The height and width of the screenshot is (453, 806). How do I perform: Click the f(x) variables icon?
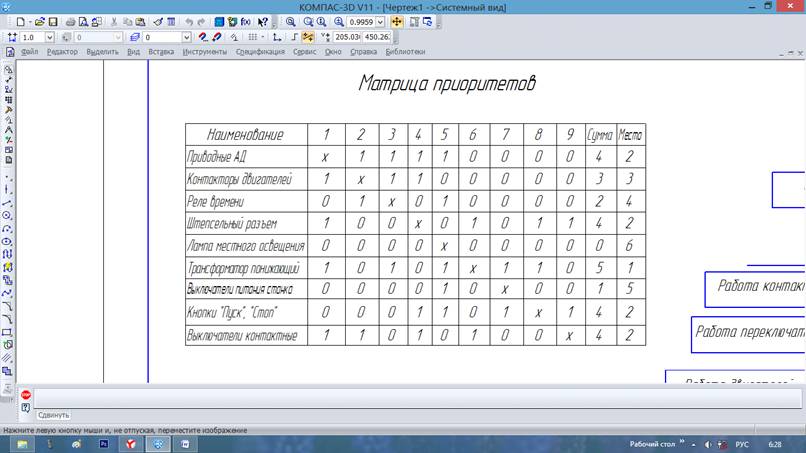[x=245, y=21]
